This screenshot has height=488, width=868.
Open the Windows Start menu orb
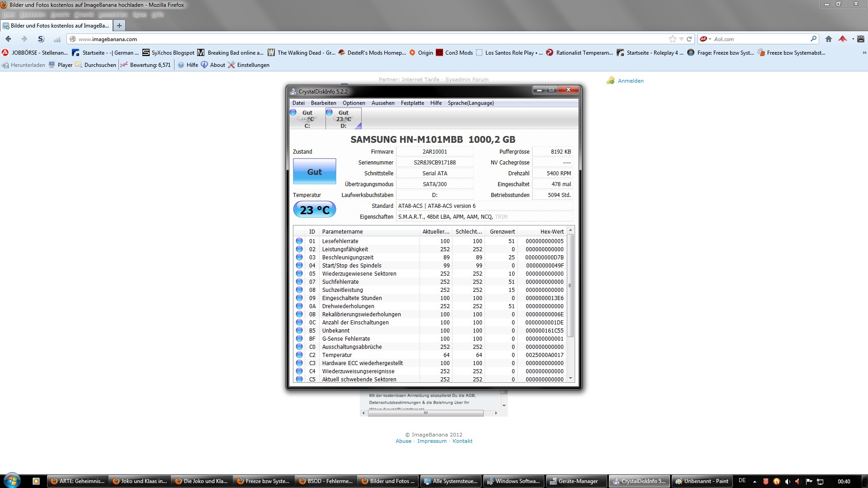[12, 481]
